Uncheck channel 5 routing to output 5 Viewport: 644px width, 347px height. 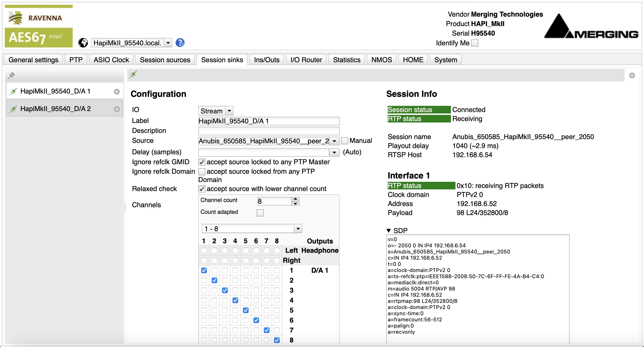(246, 310)
